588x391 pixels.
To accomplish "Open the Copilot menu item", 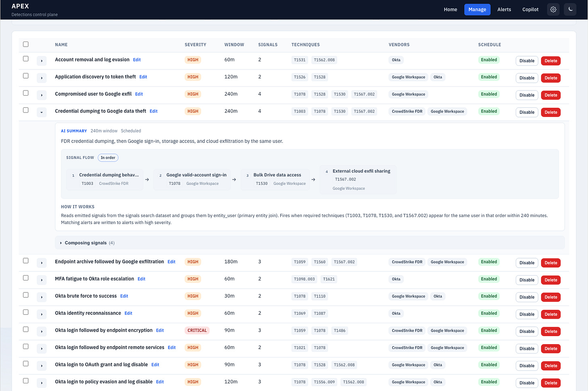I will (x=530, y=9).
